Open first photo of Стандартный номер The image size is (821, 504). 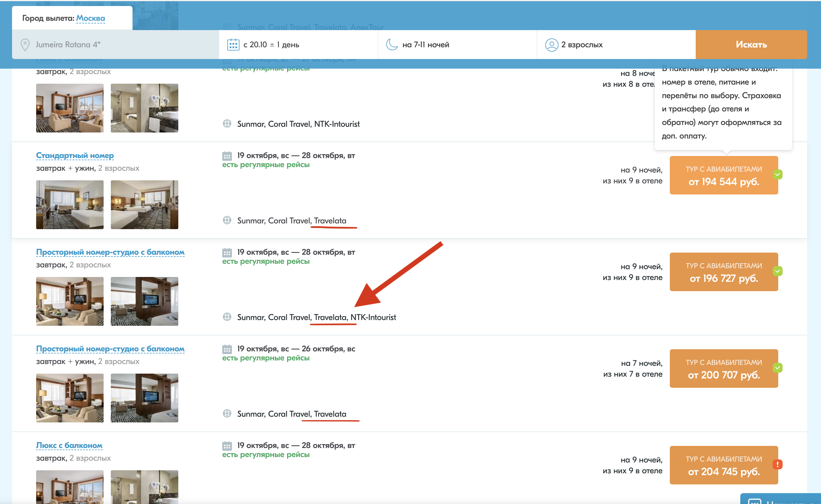[70, 205]
